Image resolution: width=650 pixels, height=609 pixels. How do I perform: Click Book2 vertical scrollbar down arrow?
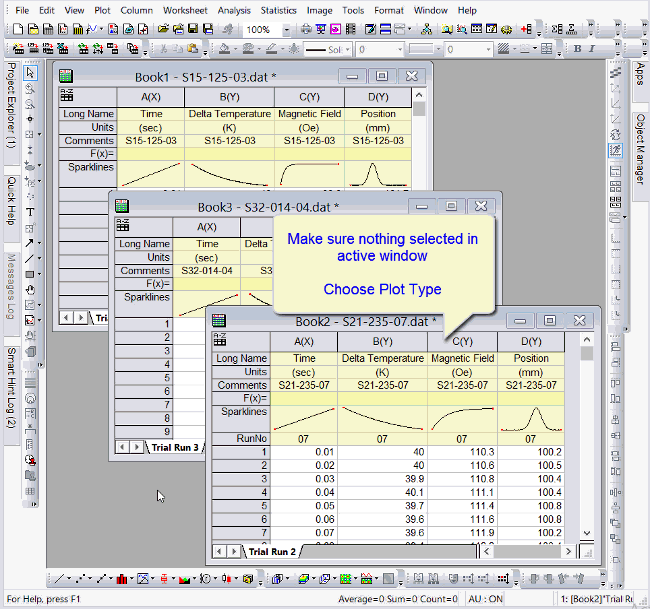[x=587, y=534]
